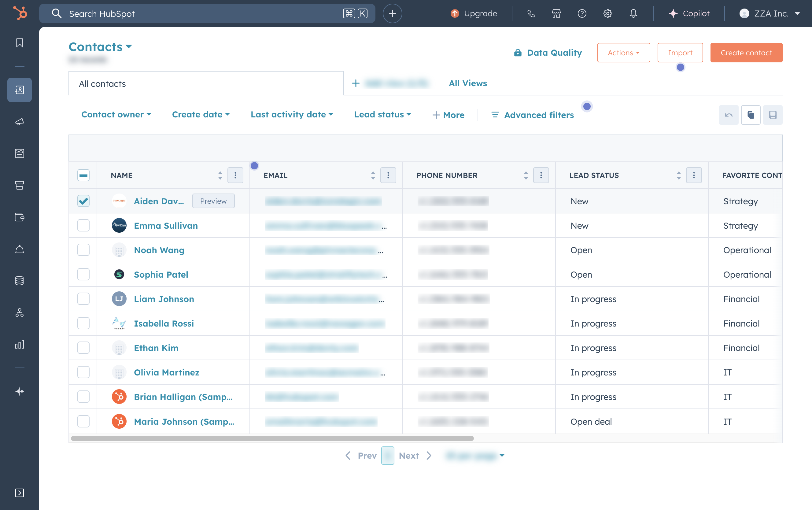Viewport: 812px width, 510px height.
Task: Click the horizontal table scrollbar
Action: pyautogui.click(x=272, y=438)
